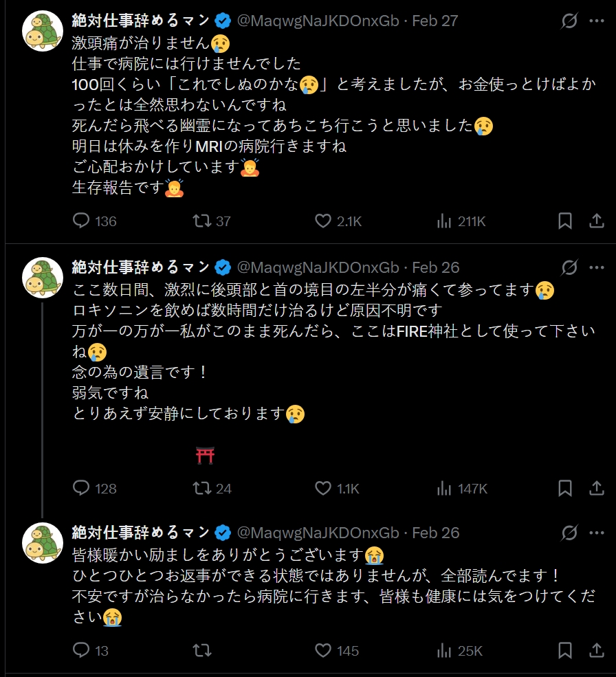Like the post with 1.1K likes
616x677 pixels.
tap(324, 488)
